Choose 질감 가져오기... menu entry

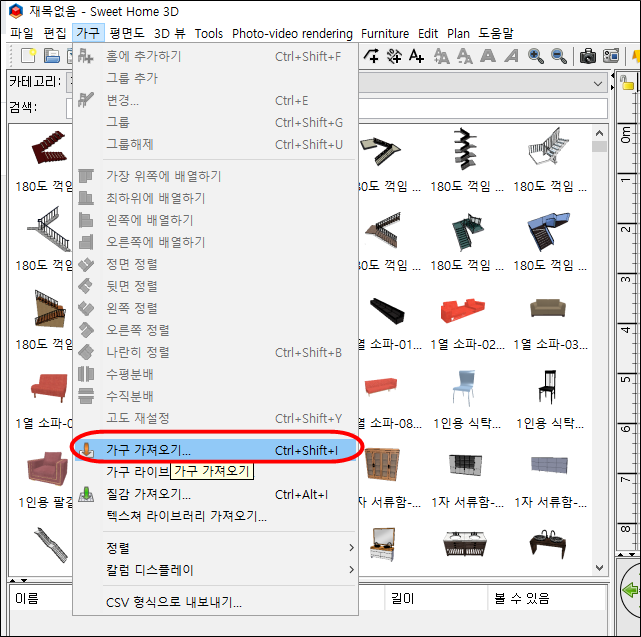[215, 494]
